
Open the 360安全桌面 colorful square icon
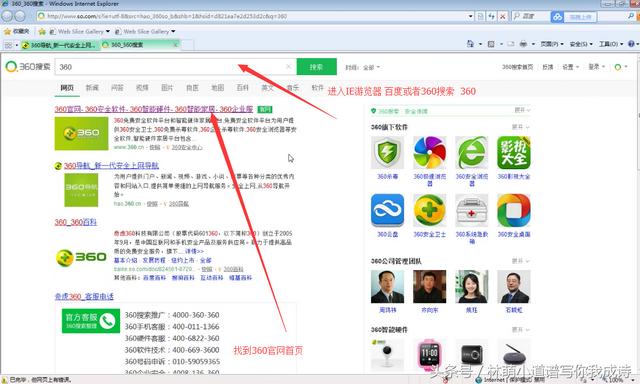point(513,210)
